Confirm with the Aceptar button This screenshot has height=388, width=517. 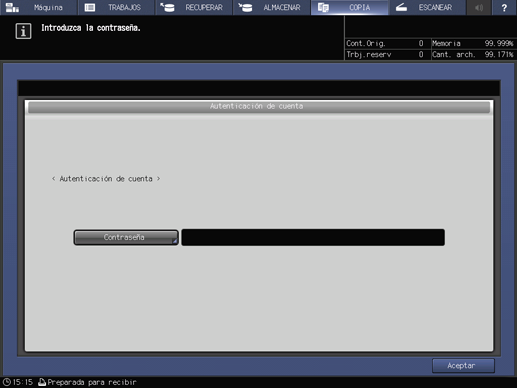[463, 366]
